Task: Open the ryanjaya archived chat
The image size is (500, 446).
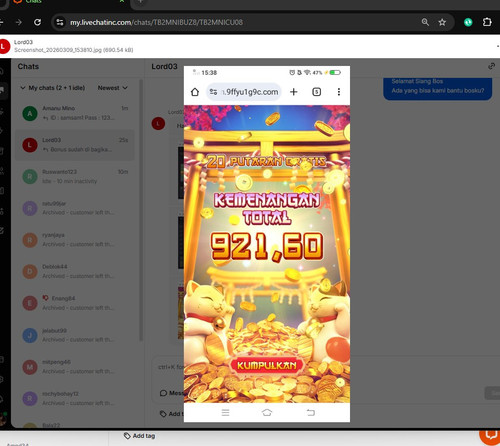Action: [75, 240]
